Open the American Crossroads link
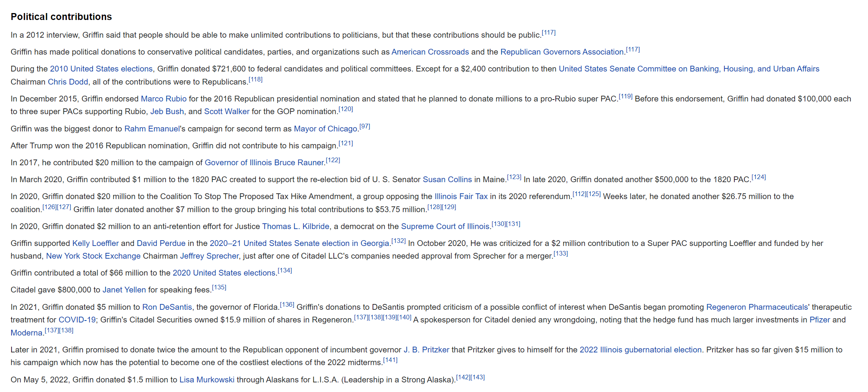The height and width of the screenshot is (392, 868). click(x=430, y=52)
